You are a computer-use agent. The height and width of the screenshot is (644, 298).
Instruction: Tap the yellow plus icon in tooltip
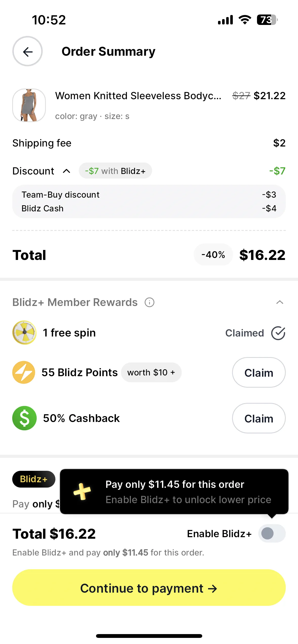[82, 491]
